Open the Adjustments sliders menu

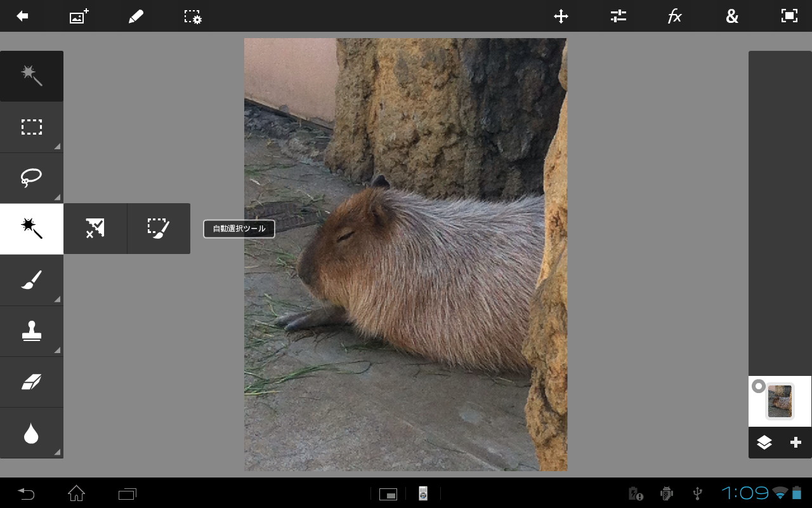coord(618,17)
